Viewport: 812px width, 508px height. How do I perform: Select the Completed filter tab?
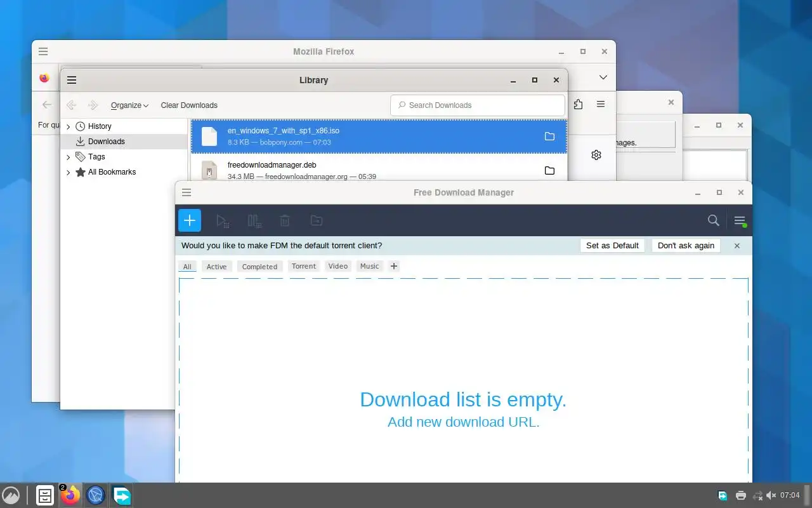coord(259,267)
